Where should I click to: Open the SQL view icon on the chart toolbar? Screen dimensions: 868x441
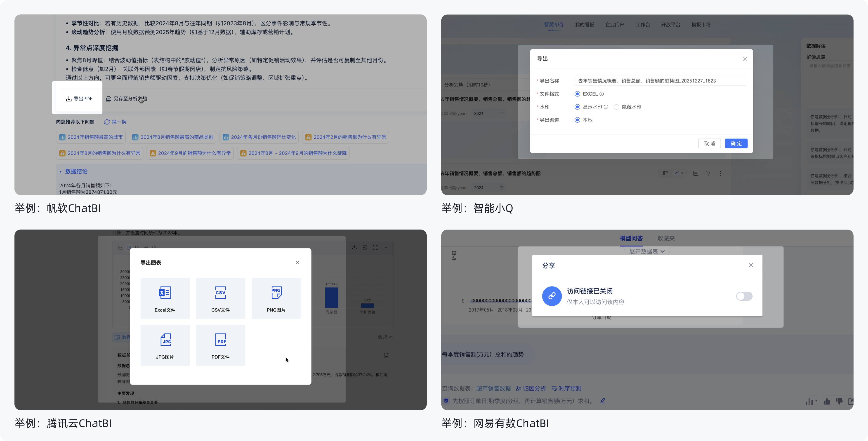696,173
